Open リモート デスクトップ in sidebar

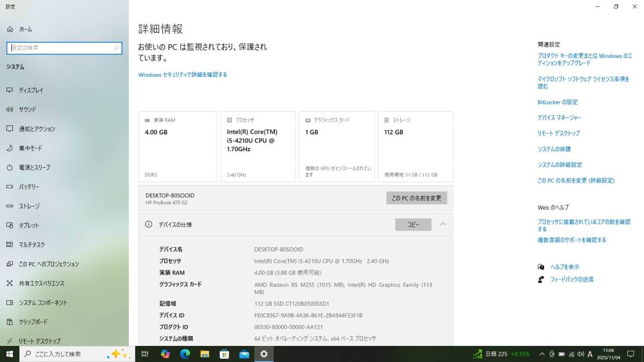(x=64, y=341)
